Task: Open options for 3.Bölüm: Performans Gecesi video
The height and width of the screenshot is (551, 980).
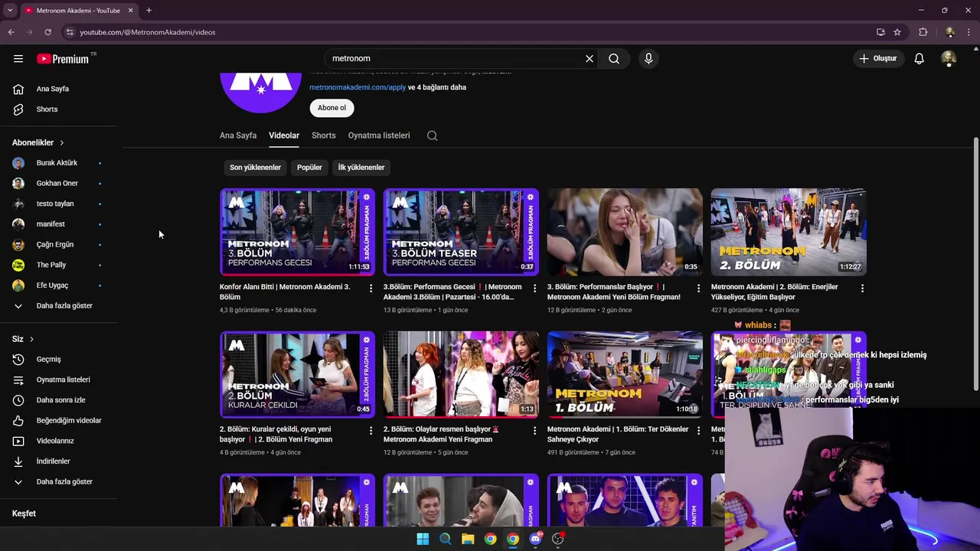Action: tap(534, 289)
